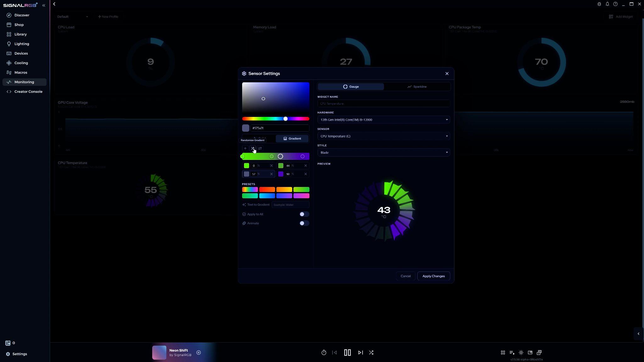Screen dimensions: 644x362
Task: Add a new gradient stop with plus icon
Action: click(x=245, y=148)
